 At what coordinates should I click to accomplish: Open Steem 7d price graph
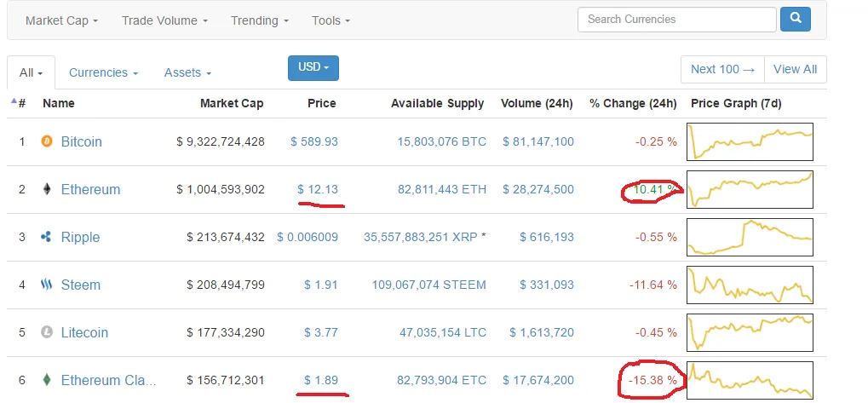(x=750, y=285)
